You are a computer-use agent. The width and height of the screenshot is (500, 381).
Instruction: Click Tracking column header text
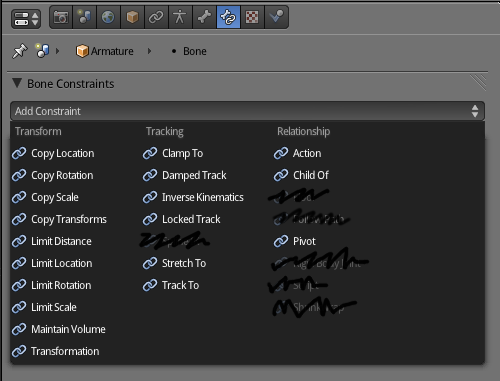pos(165,131)
